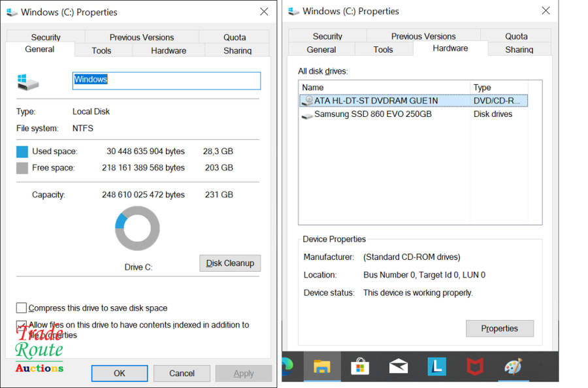
Task: Select Samsung SSD 860 EVO drive
Action: (372, 114)
